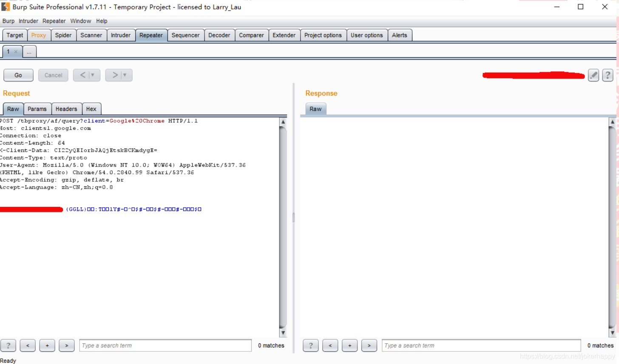The image size is (619, 364).
Task: Select the request Params tab
Action: pos(37,109)
